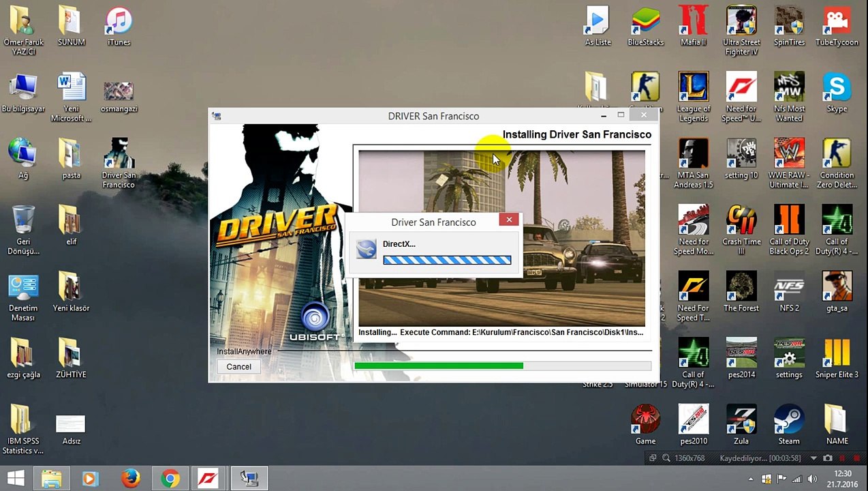This screenshot has height=491, width=868.
Task: Open the Windows Start button
Action: [15, 479]
